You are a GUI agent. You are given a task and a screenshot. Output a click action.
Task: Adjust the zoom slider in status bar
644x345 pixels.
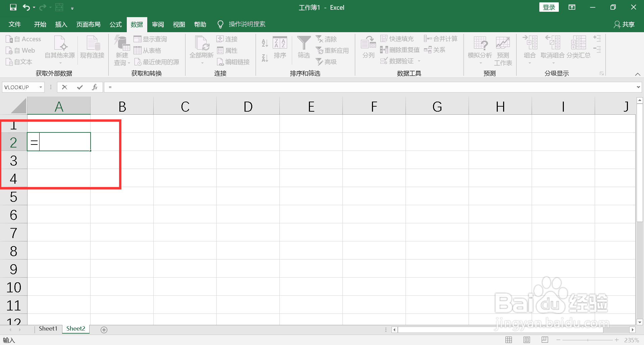tap(588, 340)
